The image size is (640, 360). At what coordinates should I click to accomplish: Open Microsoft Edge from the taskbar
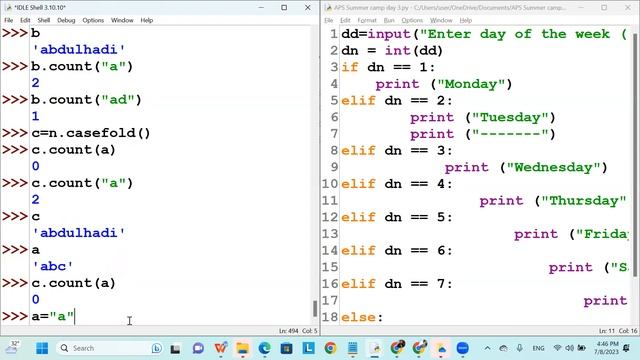(264, 348)
